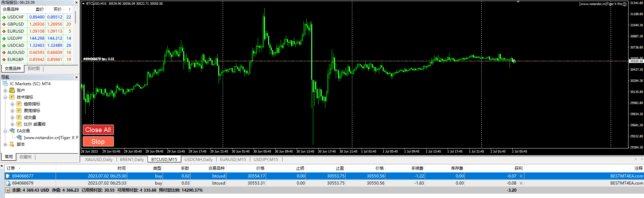Select the 即时图 tab in Market Watch
The width and height of the screenshot is (644, 198).
point(34,69)
